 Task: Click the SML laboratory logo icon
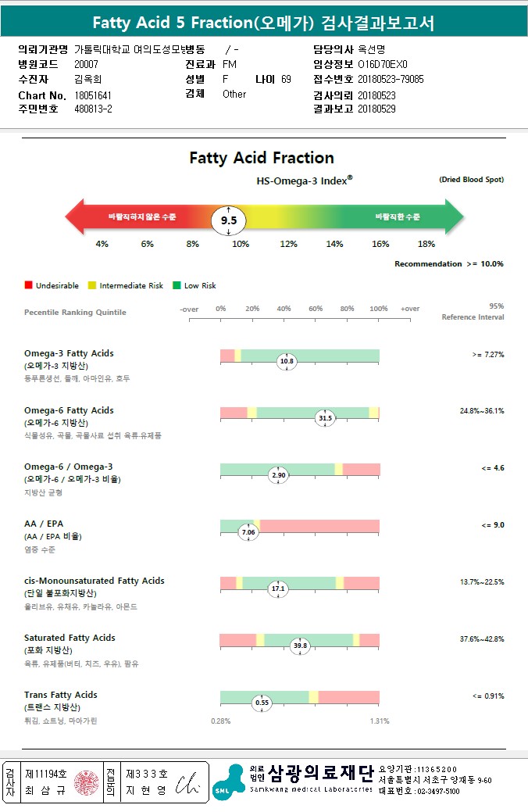(x=228, y=782)
